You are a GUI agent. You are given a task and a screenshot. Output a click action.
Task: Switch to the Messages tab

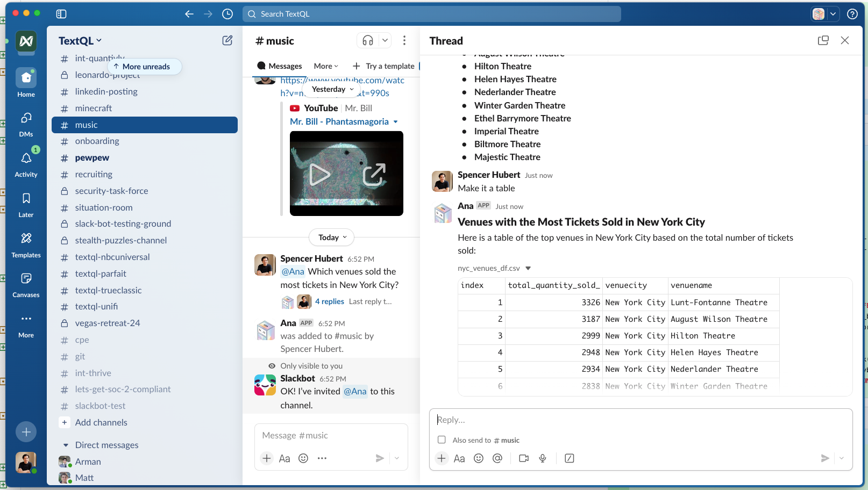(x=280, y=66)
